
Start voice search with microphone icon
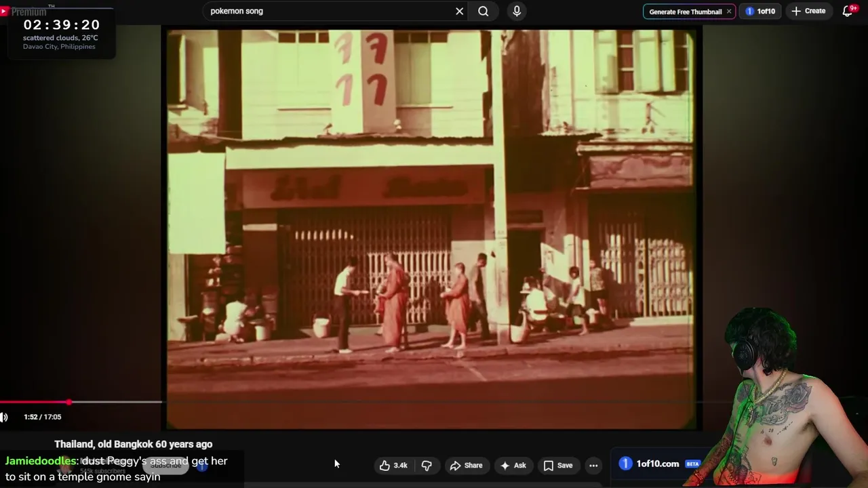[x=517, y=11]
